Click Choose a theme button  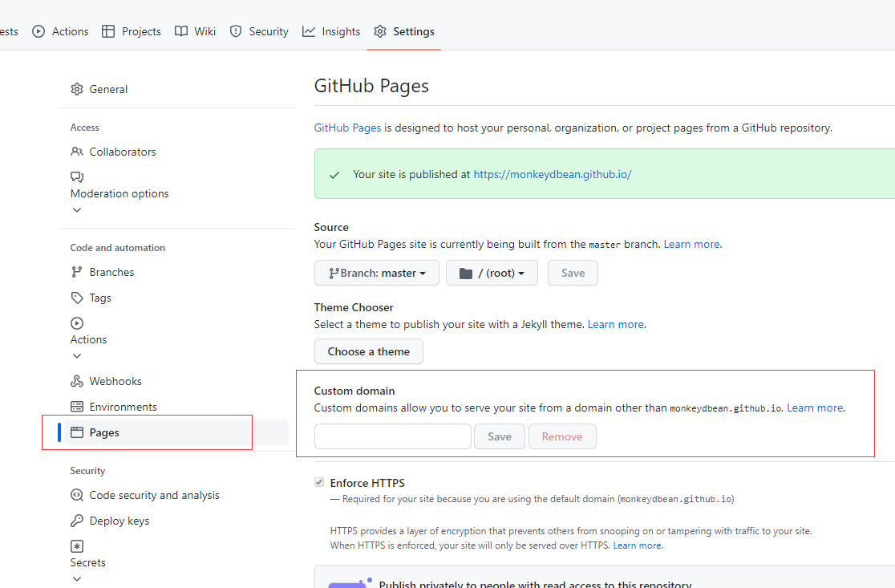(x=369, y=351)
